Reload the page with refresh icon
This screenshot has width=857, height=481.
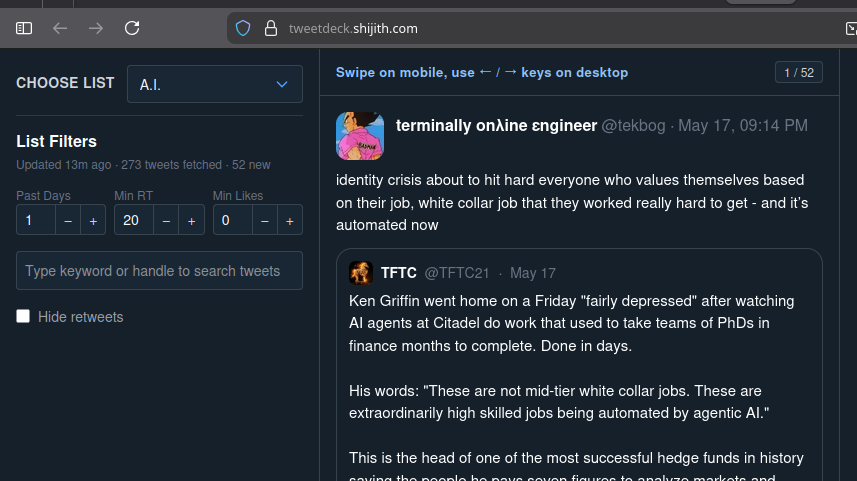[132, 28]
